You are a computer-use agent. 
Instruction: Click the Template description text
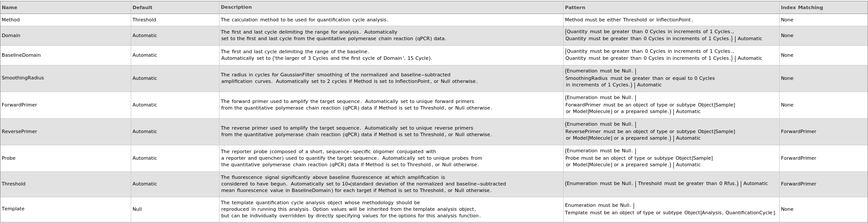350,209
